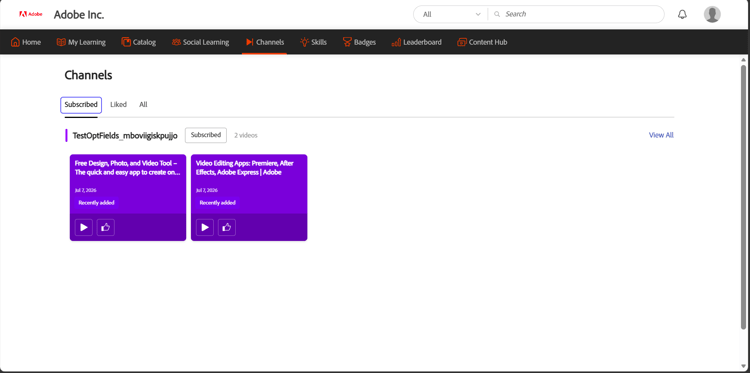
Task: Click Recently added tag on Free Design card
Action: point(96,203)
